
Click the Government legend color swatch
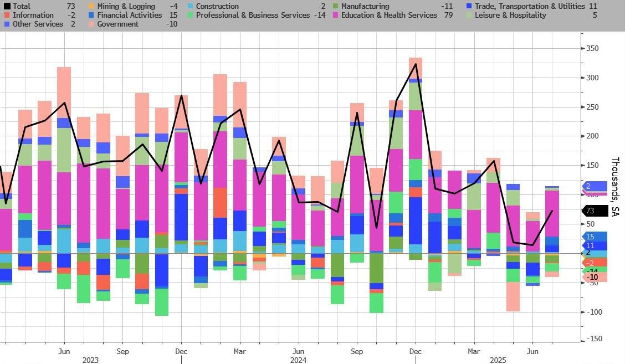coord(91,24)
